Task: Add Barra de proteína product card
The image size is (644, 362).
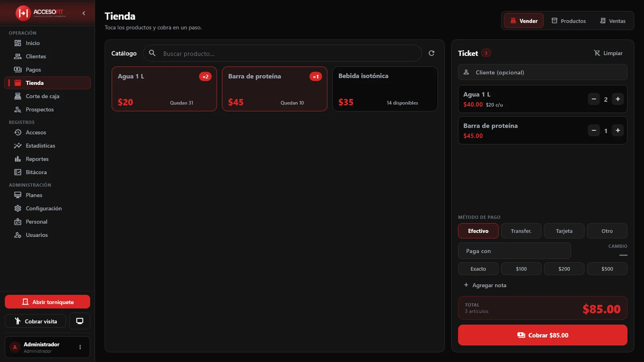Action: click(x=275, y=89)
